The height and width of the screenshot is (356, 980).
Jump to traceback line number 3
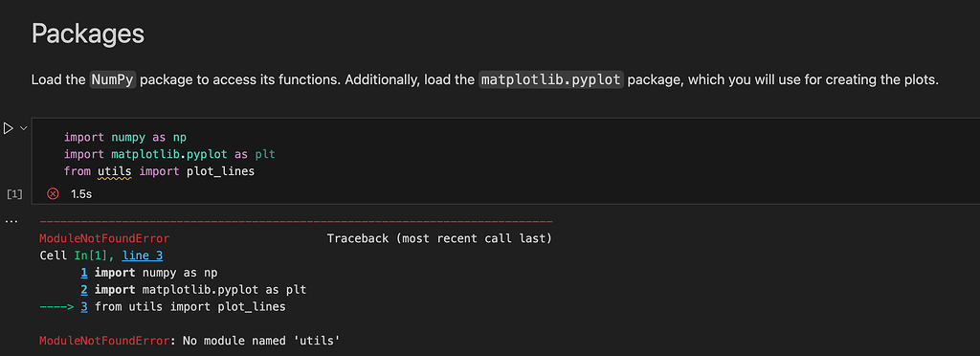point(84,306)
